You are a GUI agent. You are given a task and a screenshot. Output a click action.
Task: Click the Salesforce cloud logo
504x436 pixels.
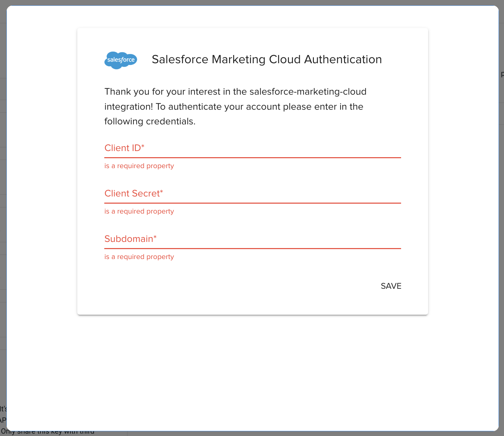(x=121, y=60)
